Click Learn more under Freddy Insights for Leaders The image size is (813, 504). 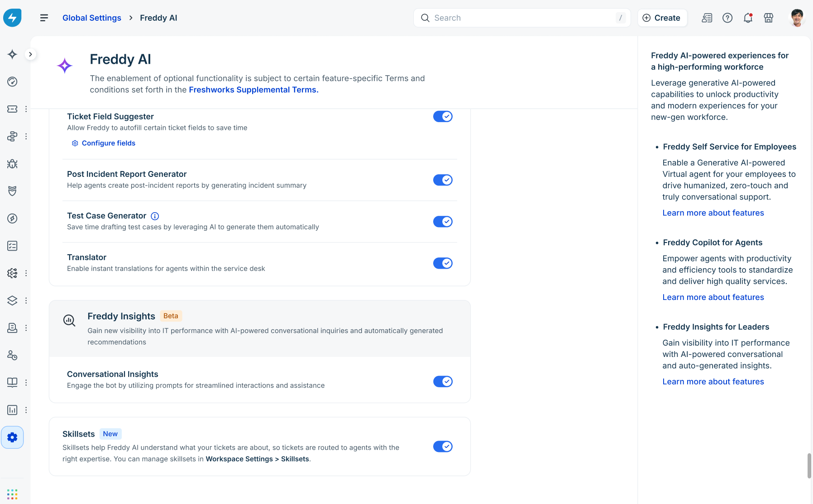click(x=713, y=382)
